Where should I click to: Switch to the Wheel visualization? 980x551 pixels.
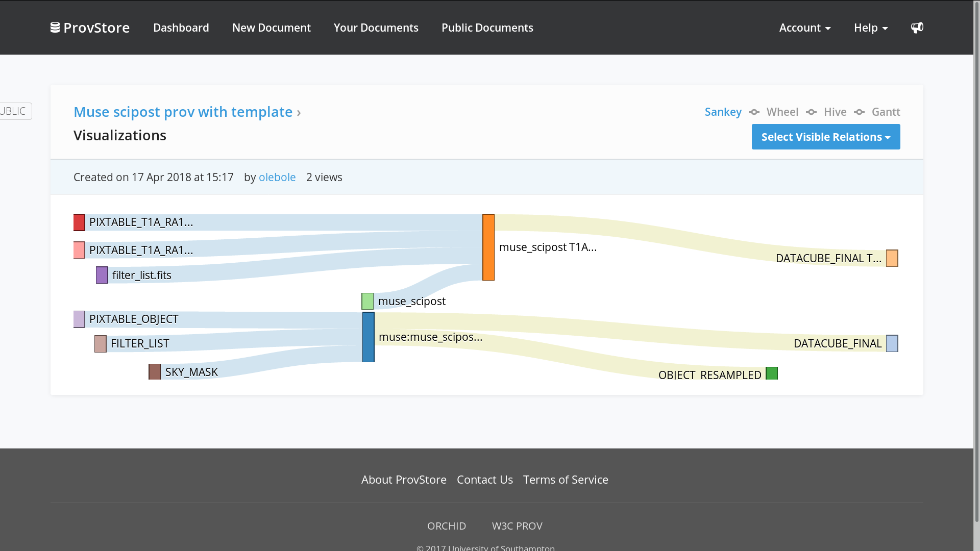(782, 112)
